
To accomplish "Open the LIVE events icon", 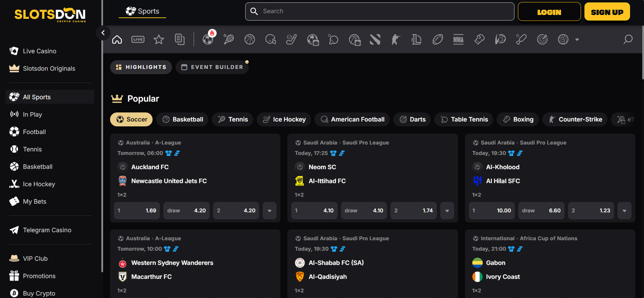I will 138,40.
